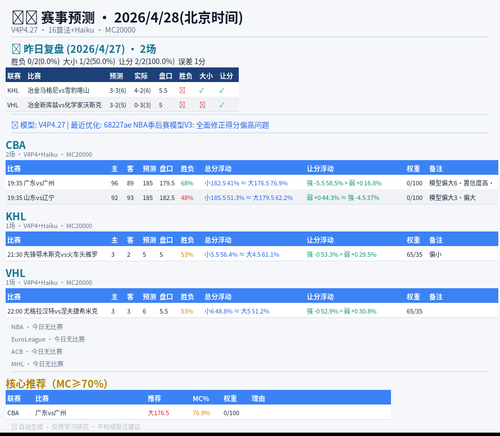This screenshot has height=436, width=500.
Task: Click the '76.9%' MC value in the core picks table
Action: (x=201, y=413)
